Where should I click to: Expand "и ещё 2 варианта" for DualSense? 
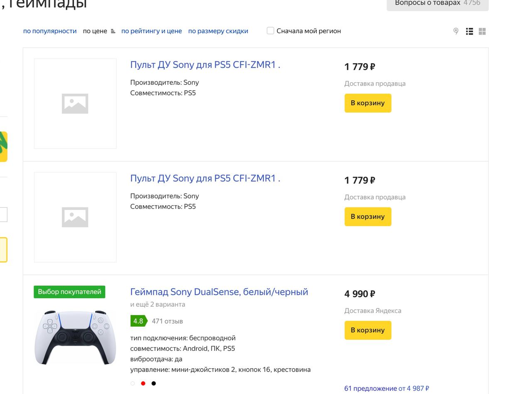pyautogui.click(x=158, y=304)
